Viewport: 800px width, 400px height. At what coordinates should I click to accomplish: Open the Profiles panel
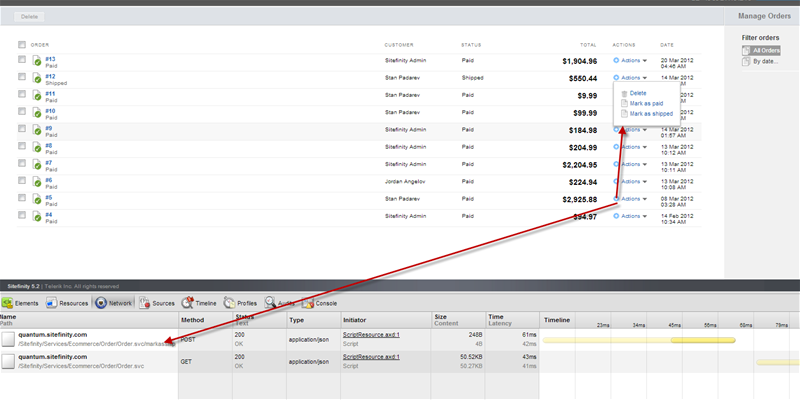click(x=241, y=301)
